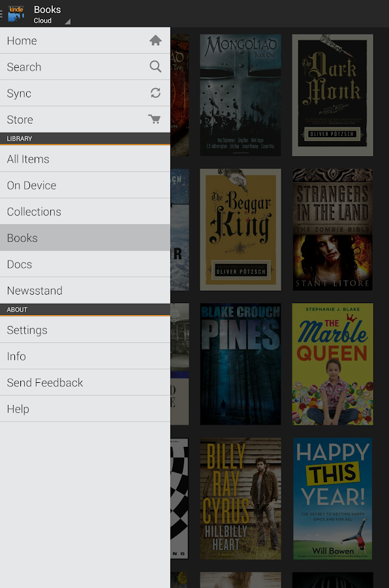
Task: Tap the Kindle app logo icon
Action: [x=16, y=14]
